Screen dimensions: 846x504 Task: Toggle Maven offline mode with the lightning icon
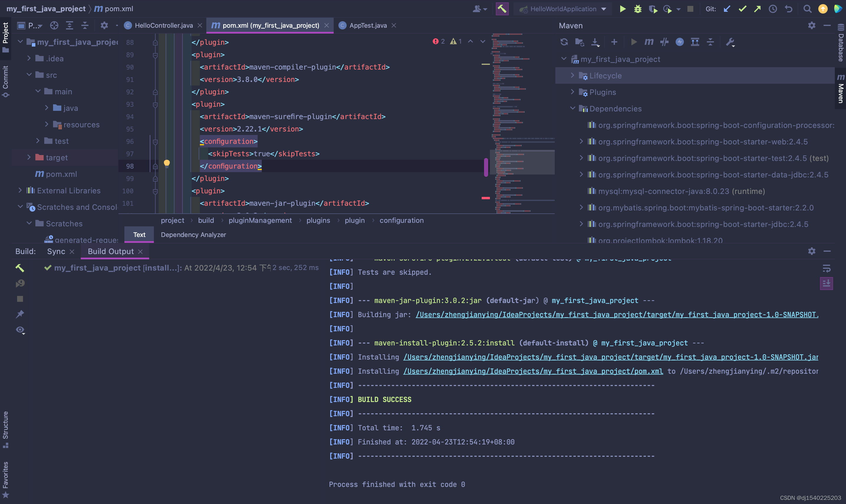pos(680,42)
